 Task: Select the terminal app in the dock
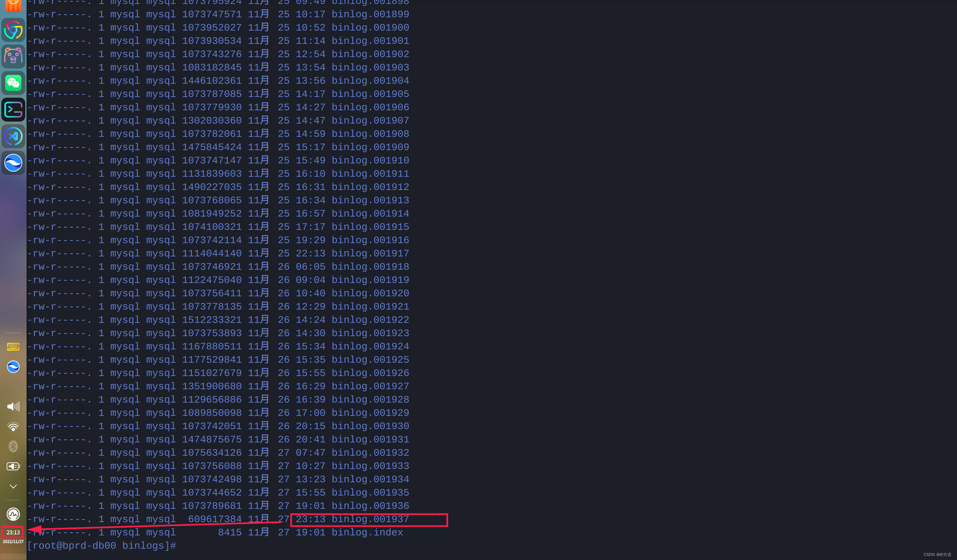click(x=13, y=110)
